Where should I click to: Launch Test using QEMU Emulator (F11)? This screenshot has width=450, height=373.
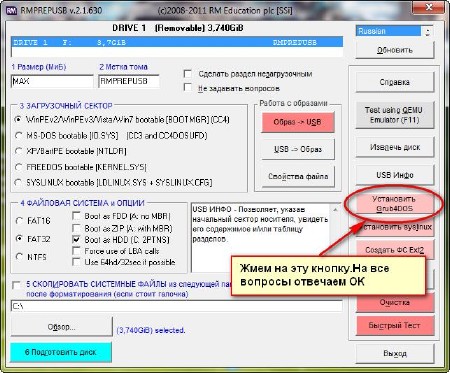pos(395,115)
